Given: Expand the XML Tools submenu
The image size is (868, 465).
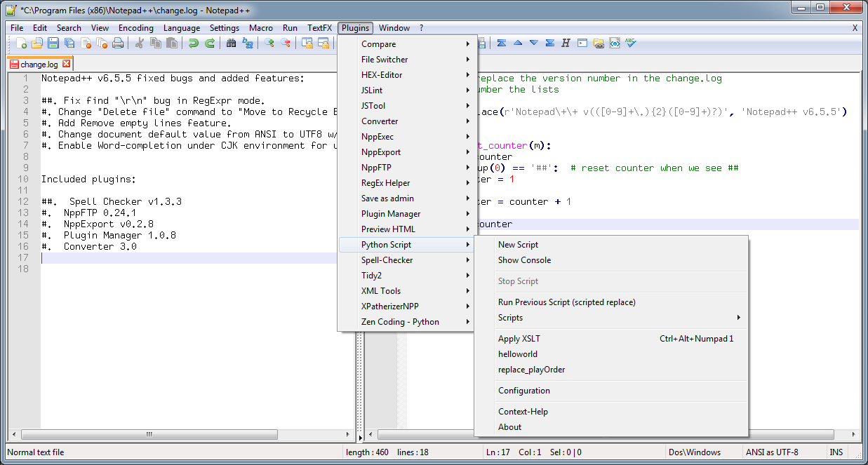Looking at the screenshot, I should pyautogui.click(x=381, y=291).
